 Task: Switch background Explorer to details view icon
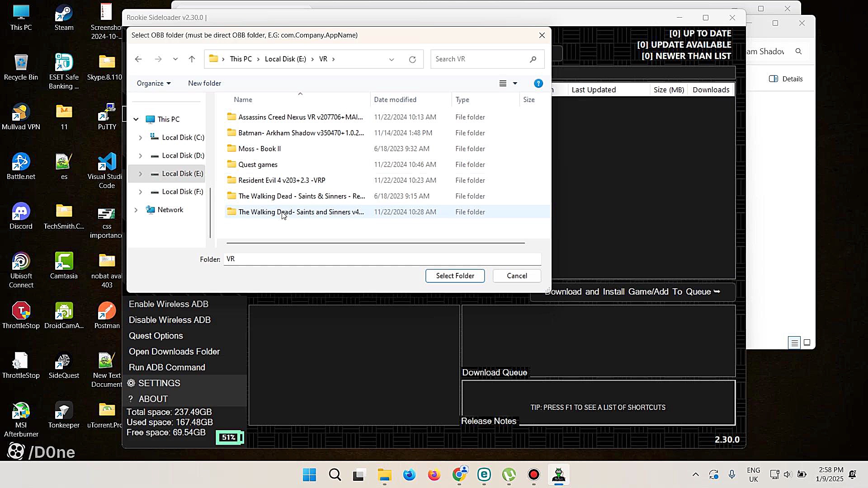click(794, 343)
